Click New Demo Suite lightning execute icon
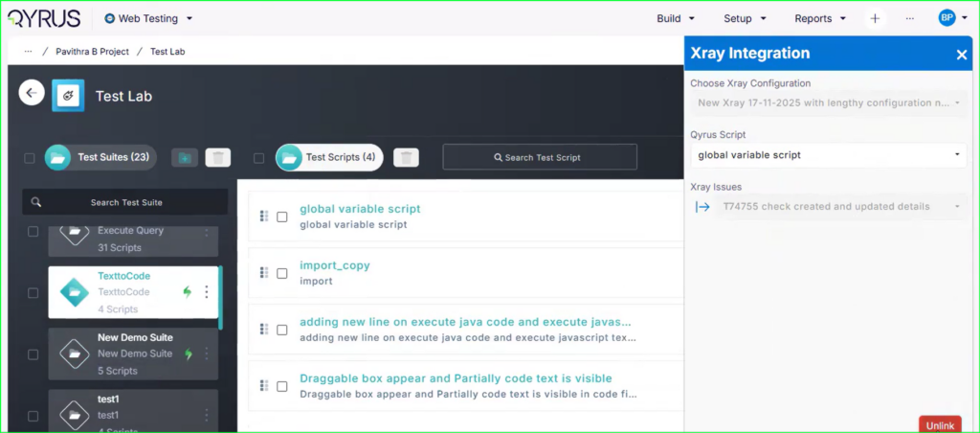Screen dimensions: 980x433 coord(187,354)
